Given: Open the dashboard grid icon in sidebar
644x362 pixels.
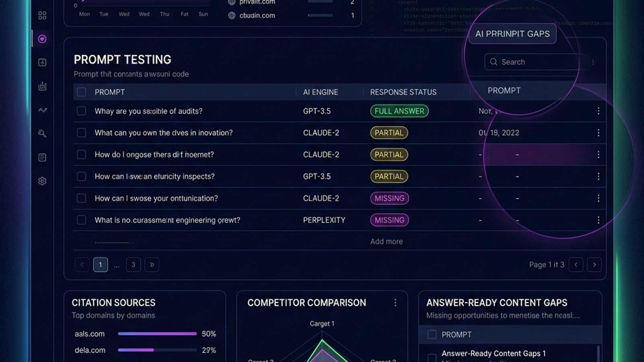Looking at the screenshot, I should click(x=42, y=15).
